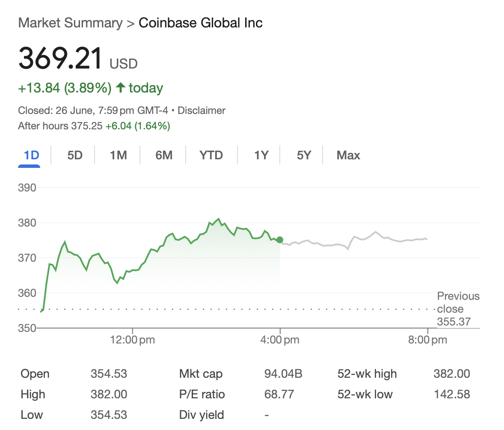The image size is (504, 430).
Task: Click the Coinbase Global Inc title
Action: pyautogui.click(x=201, y=23)
